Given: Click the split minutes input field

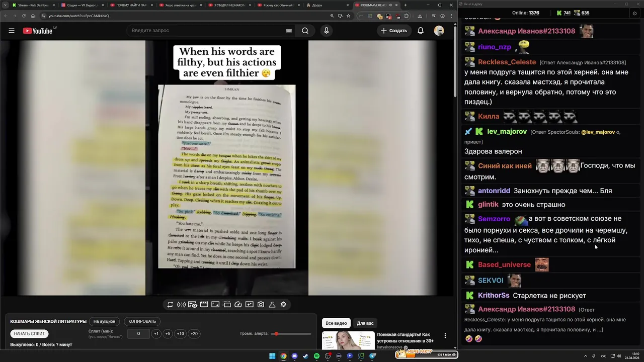Looking at the screenshot, I should click(x=138, y=334).
